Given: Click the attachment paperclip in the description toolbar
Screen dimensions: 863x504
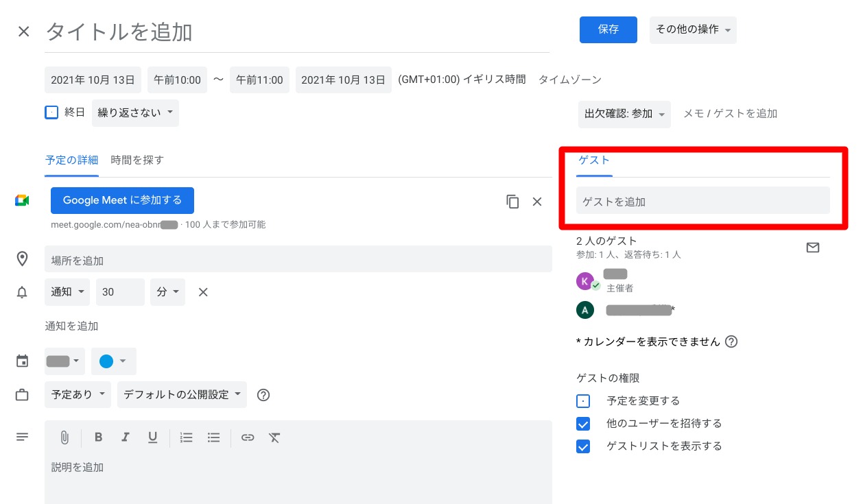Looking at the screenshot, I should [65, 437].
